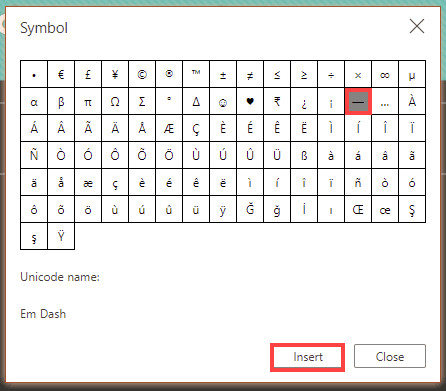Choose capital Ë with diaeresis
This screenshot has width=446, height=391.
pyautogui.click(x=304, y=128)
